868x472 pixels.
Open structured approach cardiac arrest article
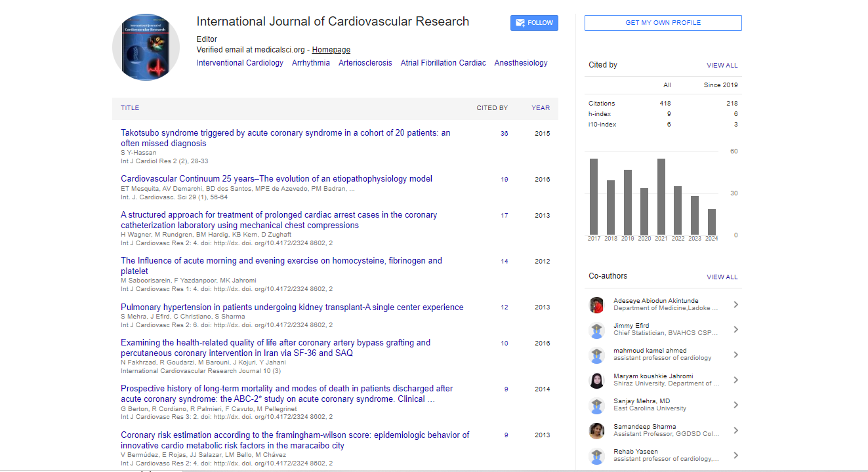[279, 220]
